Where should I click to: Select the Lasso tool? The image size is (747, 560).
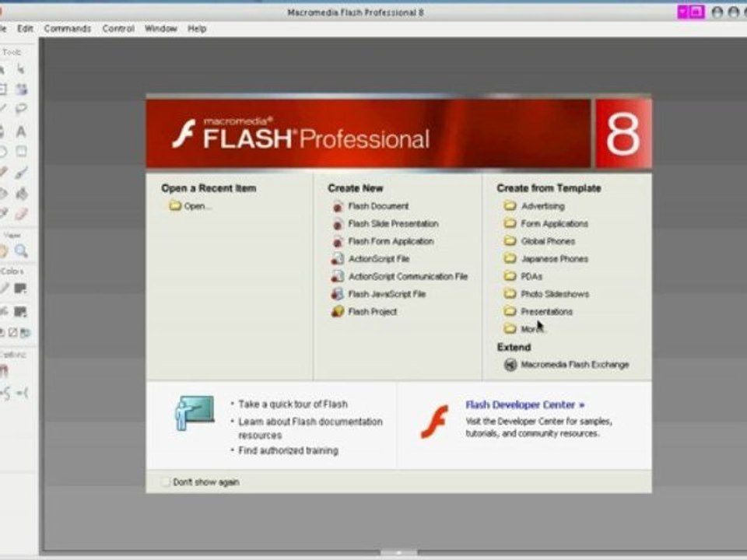[x=21, y=109]
